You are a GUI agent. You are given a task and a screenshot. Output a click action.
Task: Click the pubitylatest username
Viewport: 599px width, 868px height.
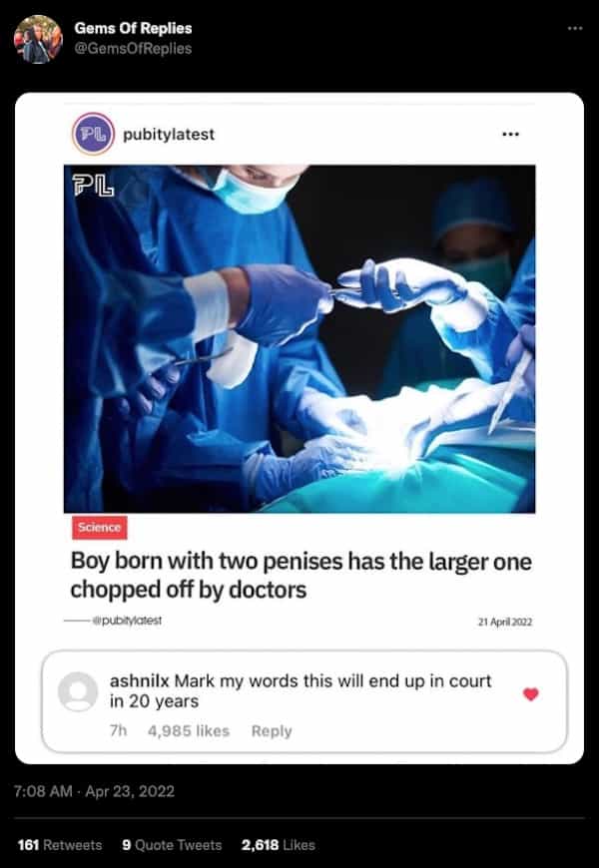(x=169, y=134)
